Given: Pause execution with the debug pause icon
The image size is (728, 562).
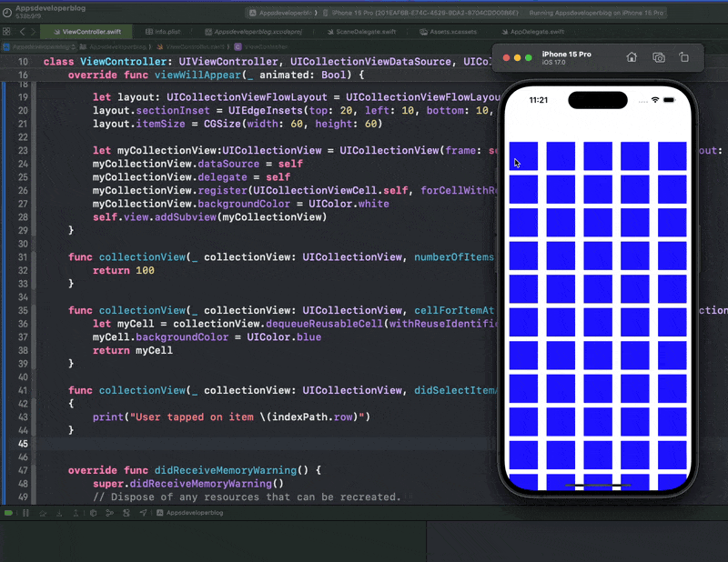Looking at the screenshot, I should 25,512.
